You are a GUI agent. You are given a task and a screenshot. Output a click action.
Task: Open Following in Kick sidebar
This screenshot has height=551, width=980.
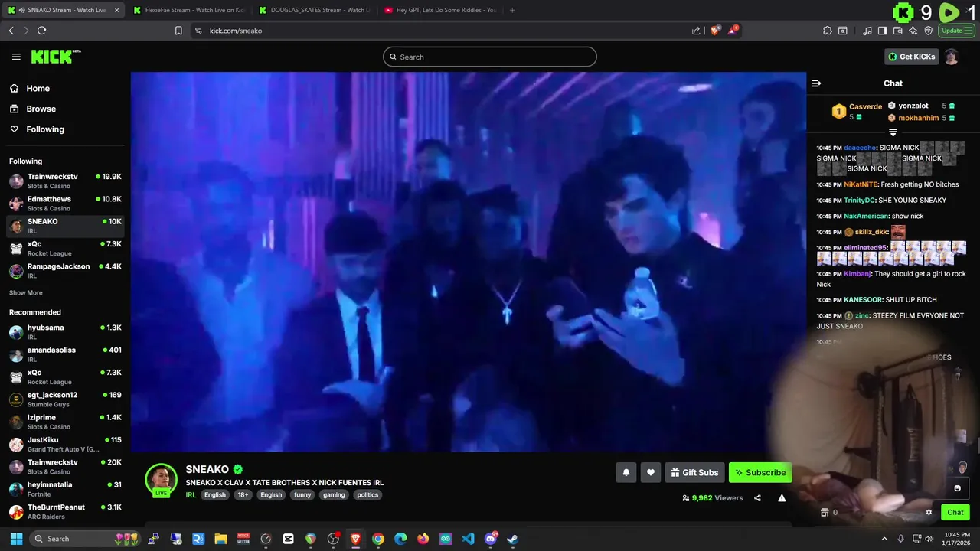tap(45, 129)
